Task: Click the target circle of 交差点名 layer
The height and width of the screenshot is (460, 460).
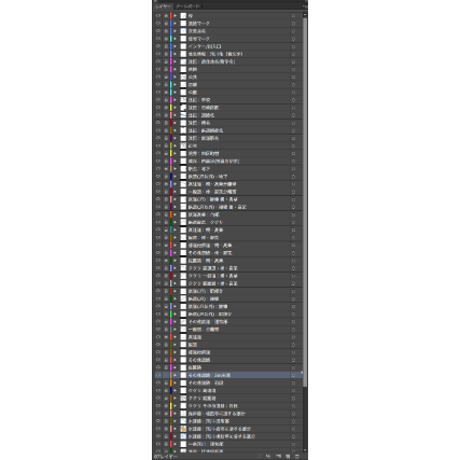Action: point(293,31)
